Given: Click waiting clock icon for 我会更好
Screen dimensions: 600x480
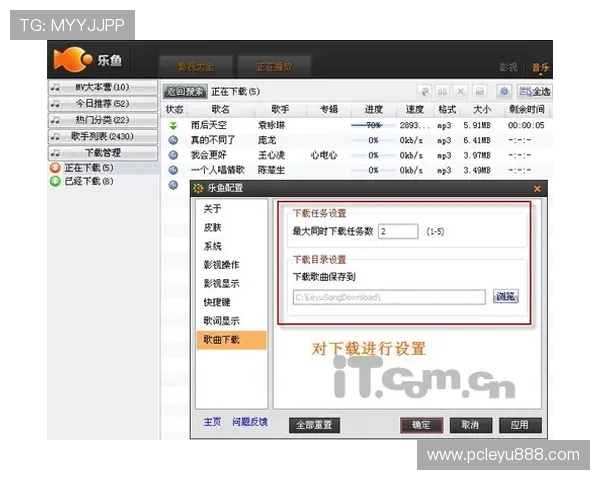Looking at the screenshot, I should click(173, 155).
